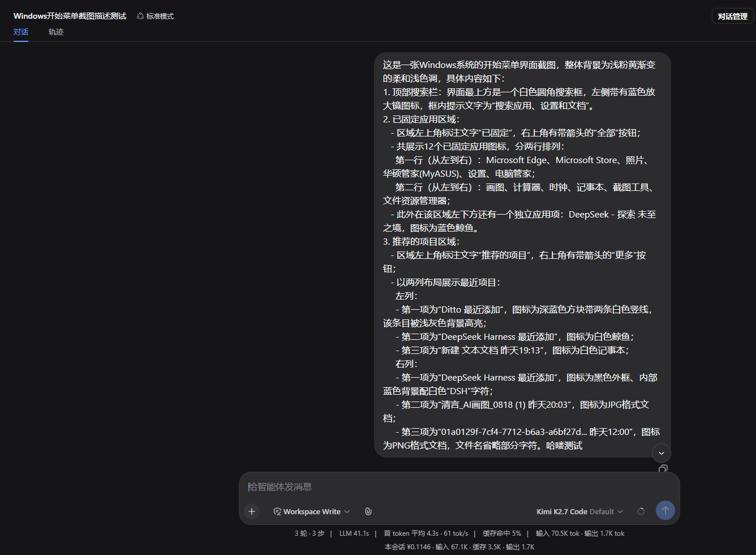The height and width of the screenshot is (555, 756).
Task: Click the status text '3 轮 · 3 步'
Action: click(309, 533)
